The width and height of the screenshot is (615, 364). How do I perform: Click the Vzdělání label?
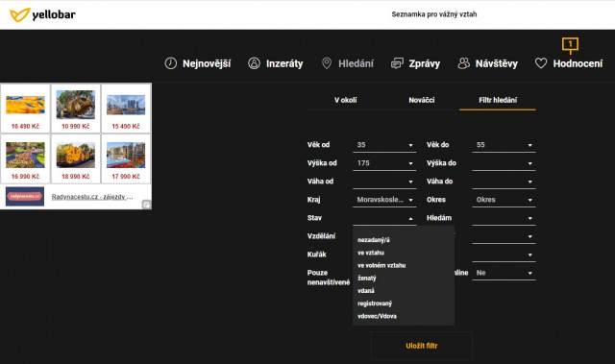coord(321,236)
